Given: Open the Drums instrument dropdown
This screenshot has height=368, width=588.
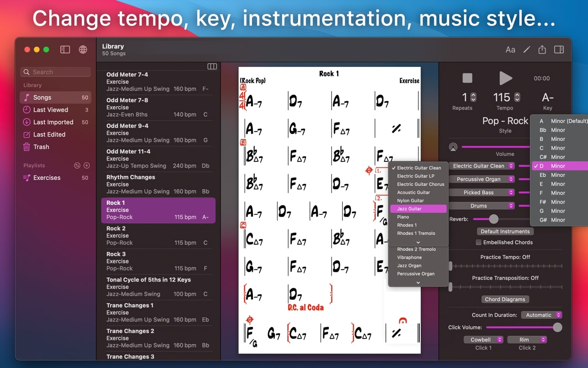Looking at the screenshot, I should point(482,206).
